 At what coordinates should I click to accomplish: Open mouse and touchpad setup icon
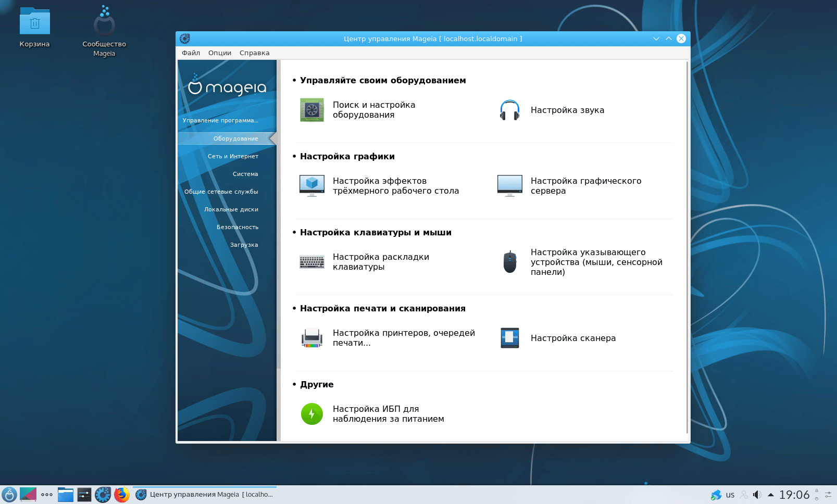tap(510, 262)
